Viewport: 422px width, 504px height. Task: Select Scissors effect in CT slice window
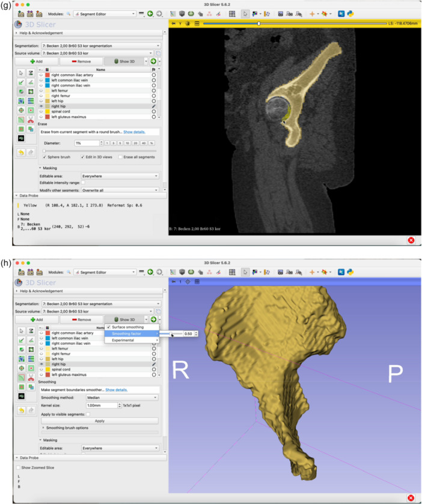tap(31, 120)
